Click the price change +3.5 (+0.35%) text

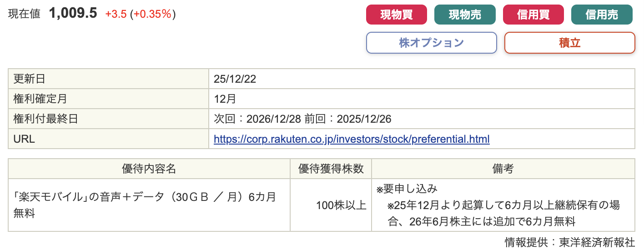coord(140,14)
